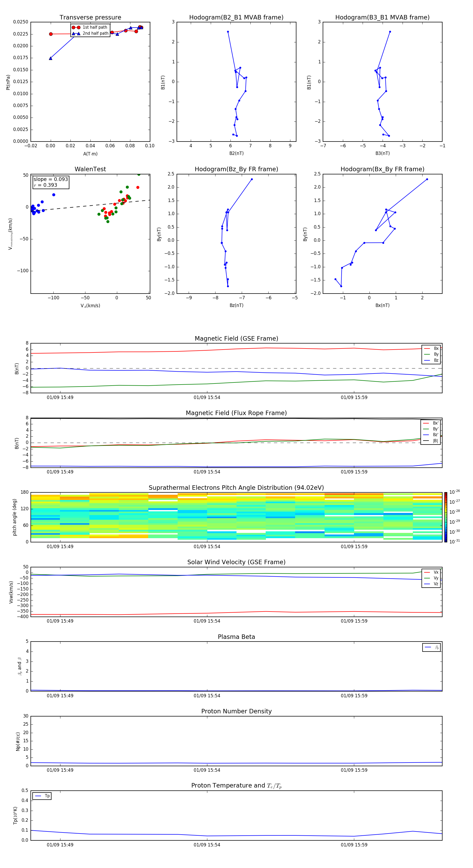This screenshot has width=473, height=868.
Task: Click '|B|' in the Flux Rope legend
Action: coord(435,441)
